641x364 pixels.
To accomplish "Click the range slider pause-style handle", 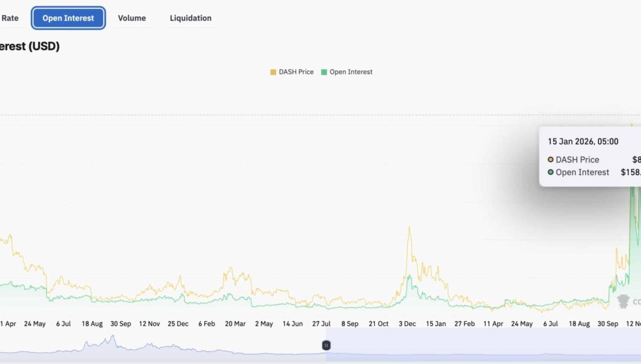I will [x=326, y=345].
